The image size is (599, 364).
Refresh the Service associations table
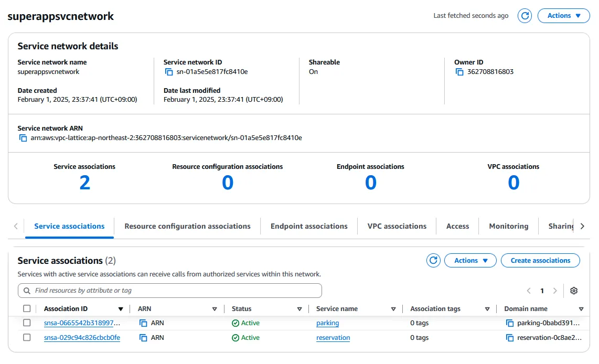pos(433,260)
